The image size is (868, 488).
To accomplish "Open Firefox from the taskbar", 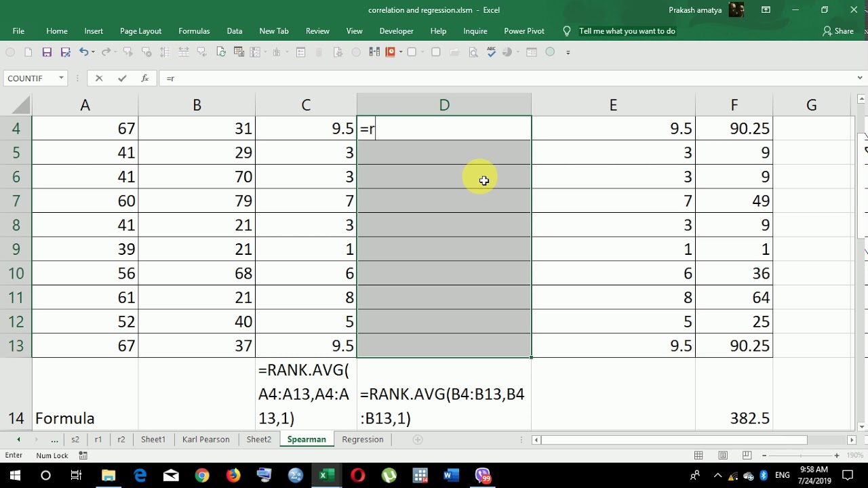I will point(233,476).
